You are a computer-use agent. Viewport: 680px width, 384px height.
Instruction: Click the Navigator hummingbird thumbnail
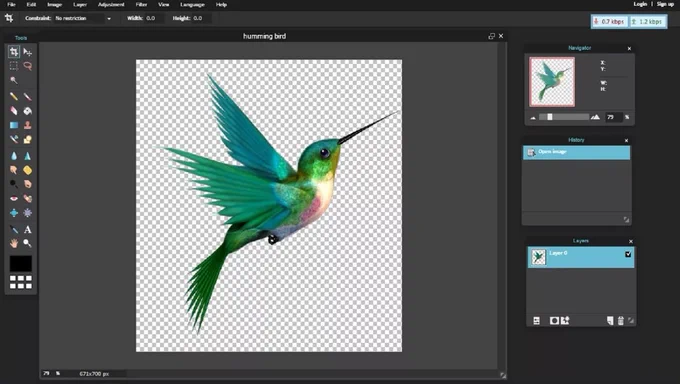[552, 82]
